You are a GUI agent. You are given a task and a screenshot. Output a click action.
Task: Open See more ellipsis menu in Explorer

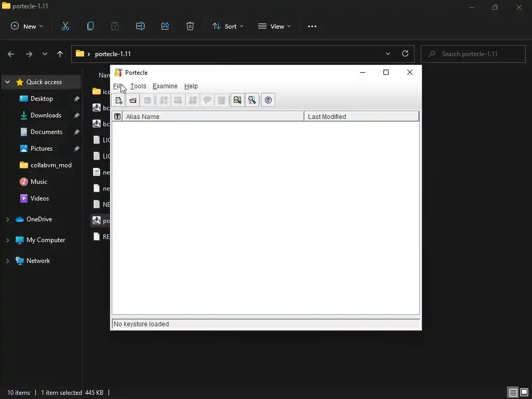[312, 26]
